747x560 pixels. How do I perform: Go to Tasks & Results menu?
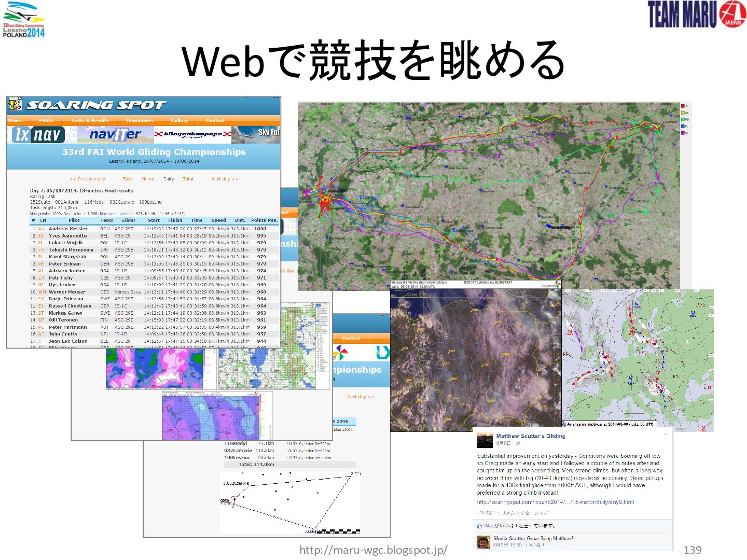pyautogui.click(x=90, y=121)
